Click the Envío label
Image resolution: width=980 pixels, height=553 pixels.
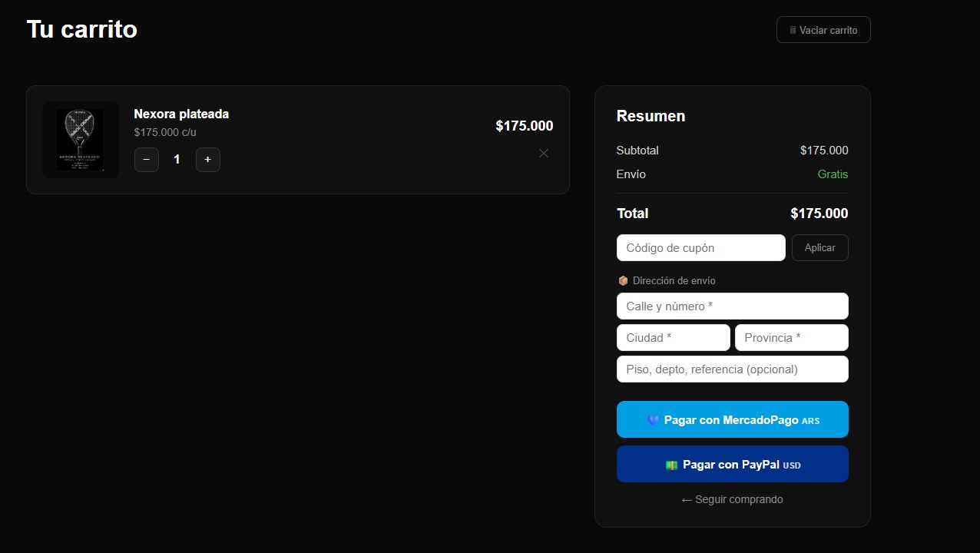point(631,174)
